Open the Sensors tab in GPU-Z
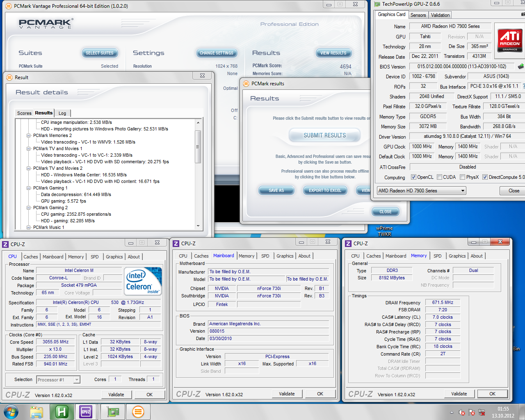 pos(418,15)
